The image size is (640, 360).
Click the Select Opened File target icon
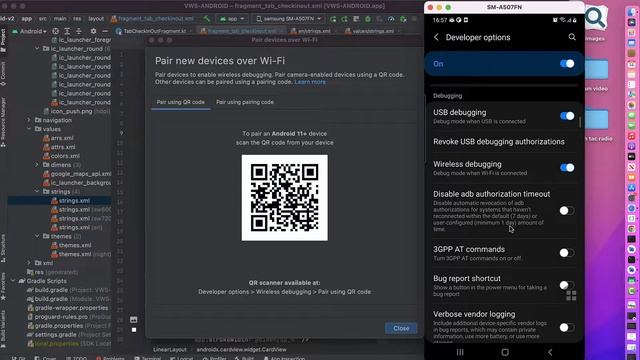pyautogui.click(x=56, y=31)
